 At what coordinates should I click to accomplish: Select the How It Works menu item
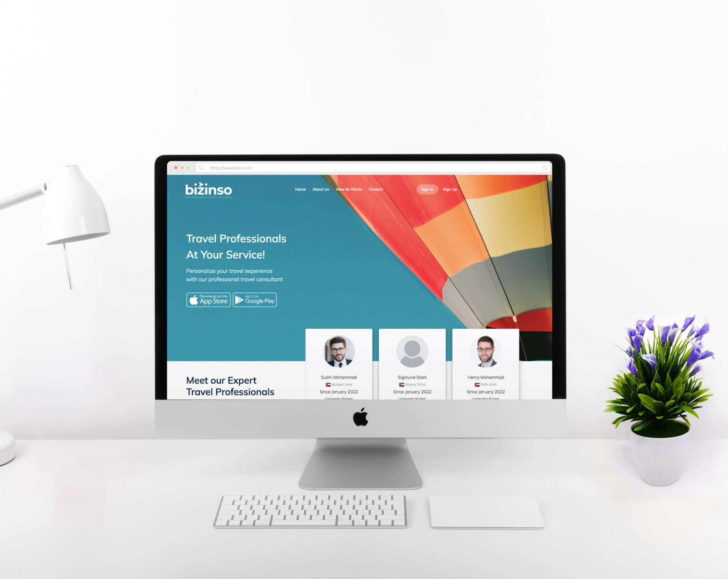(x=350, y=189)
